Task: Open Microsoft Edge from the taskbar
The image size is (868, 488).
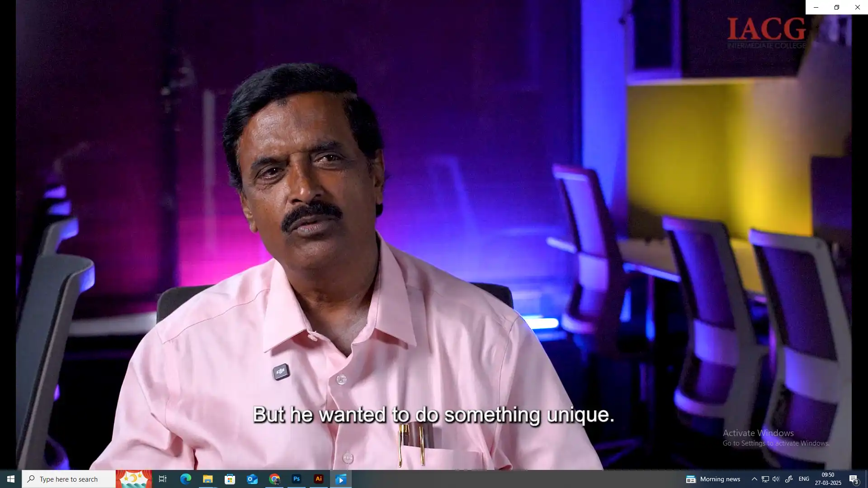Action: pos(185,479)
